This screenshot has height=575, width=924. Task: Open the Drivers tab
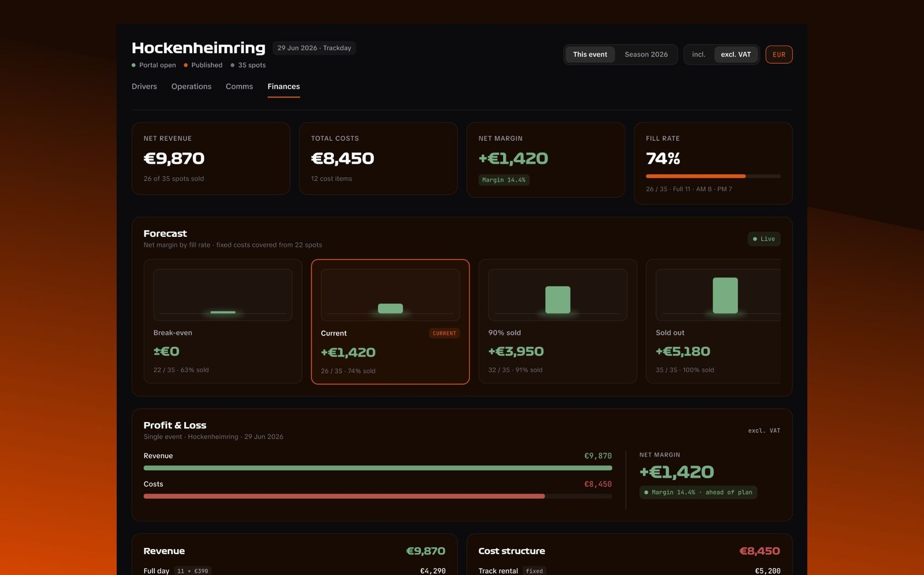[x=144, y=87]
